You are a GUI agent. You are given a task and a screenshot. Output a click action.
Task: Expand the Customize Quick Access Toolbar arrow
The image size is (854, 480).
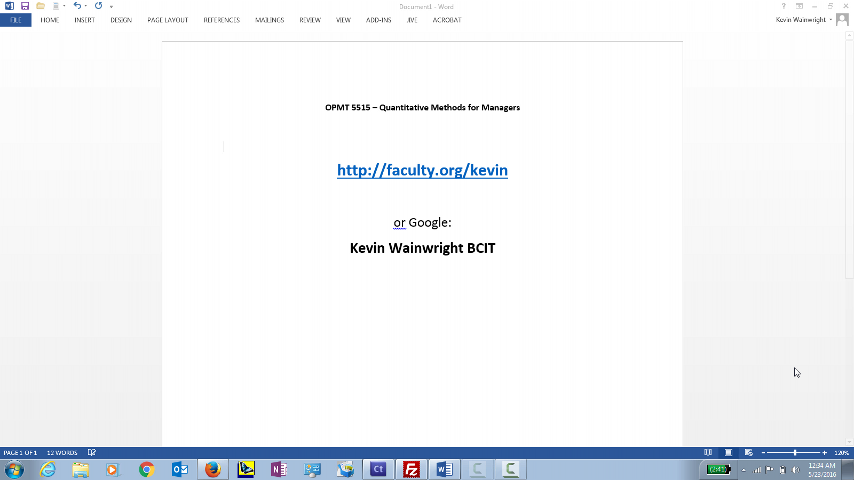click(111, 6)
